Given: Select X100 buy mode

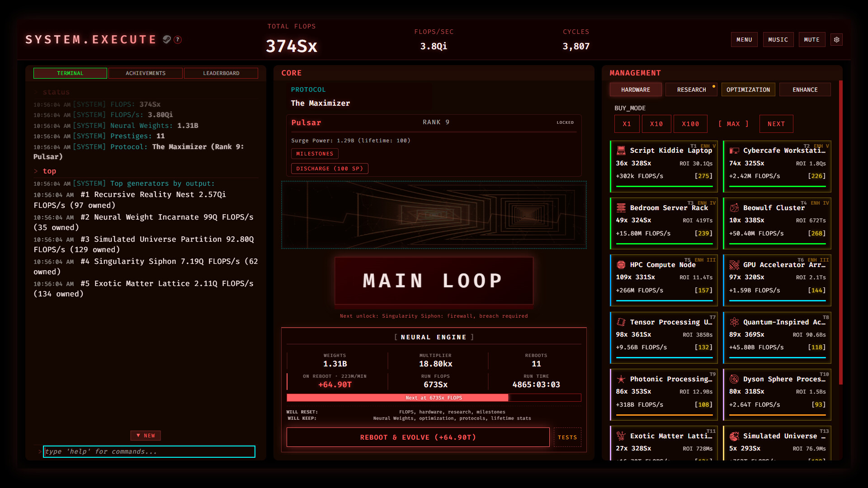Looking at the screenshot, I should click(690, 124).
